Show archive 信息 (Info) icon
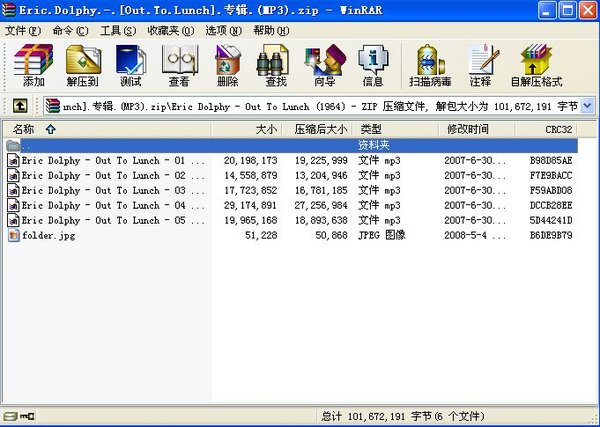Screen dimensions: 600x427 click(373, 65)
